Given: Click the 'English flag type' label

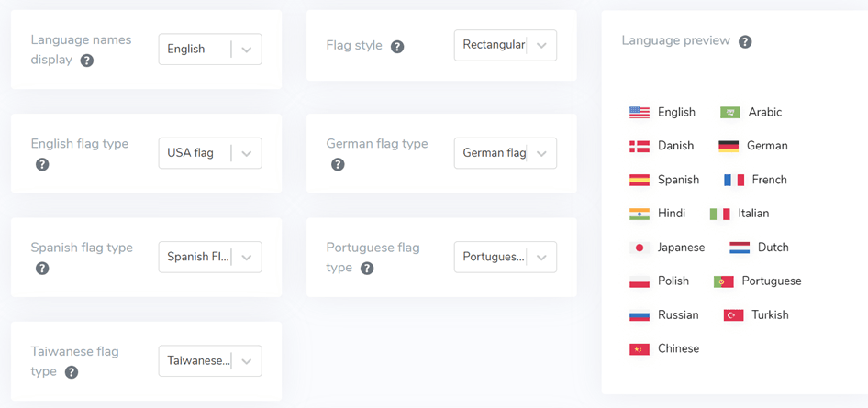Looking at the screenshot, I should coord(80,144).
